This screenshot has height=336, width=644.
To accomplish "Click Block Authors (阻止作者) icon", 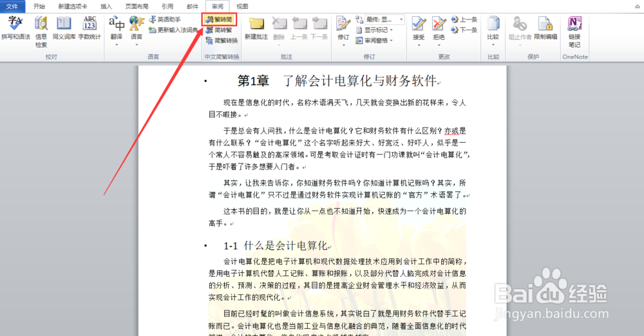I will [520, 24].
